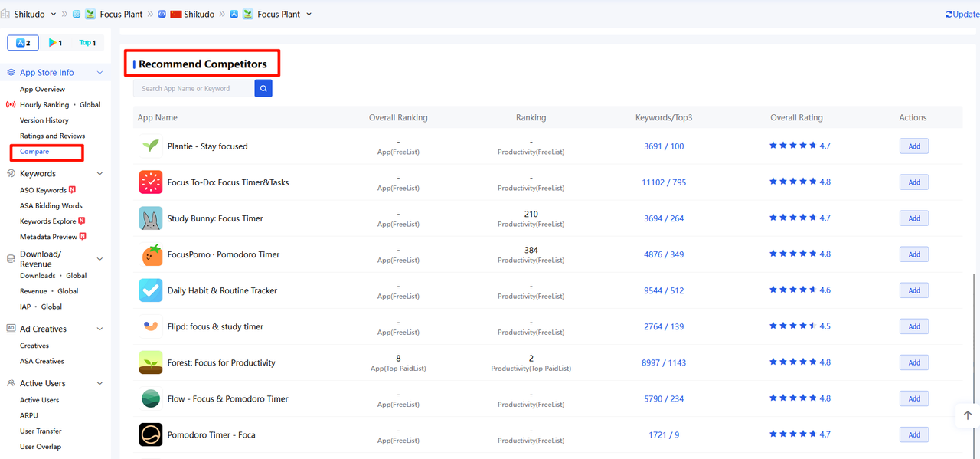Screen dimensions: 980x459
Task: Open Ratings and Reviews page
Action: coord(52,136)
